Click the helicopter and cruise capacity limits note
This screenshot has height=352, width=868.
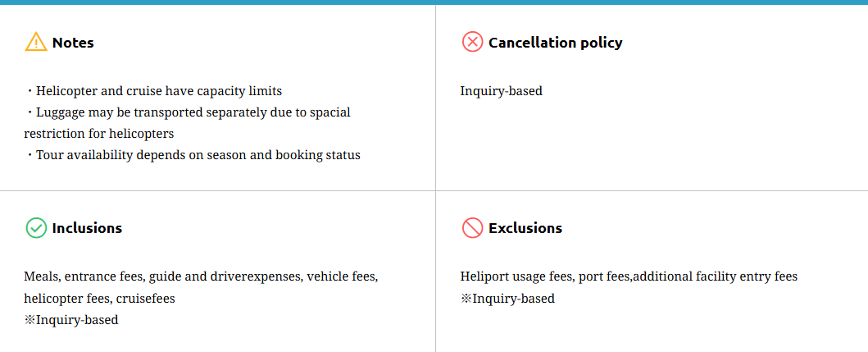pos(158,91)
